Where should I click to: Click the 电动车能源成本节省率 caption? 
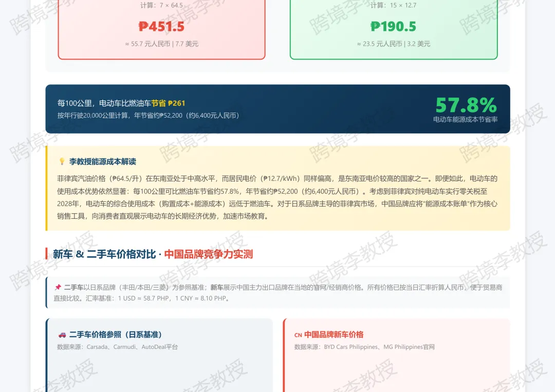point(465,120)
